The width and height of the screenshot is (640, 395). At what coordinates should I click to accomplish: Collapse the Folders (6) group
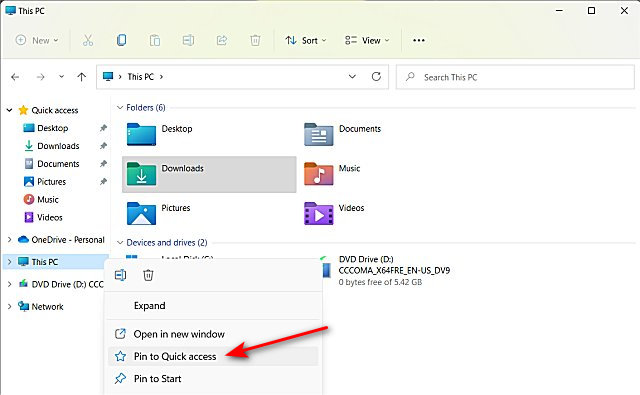[120, 108]
